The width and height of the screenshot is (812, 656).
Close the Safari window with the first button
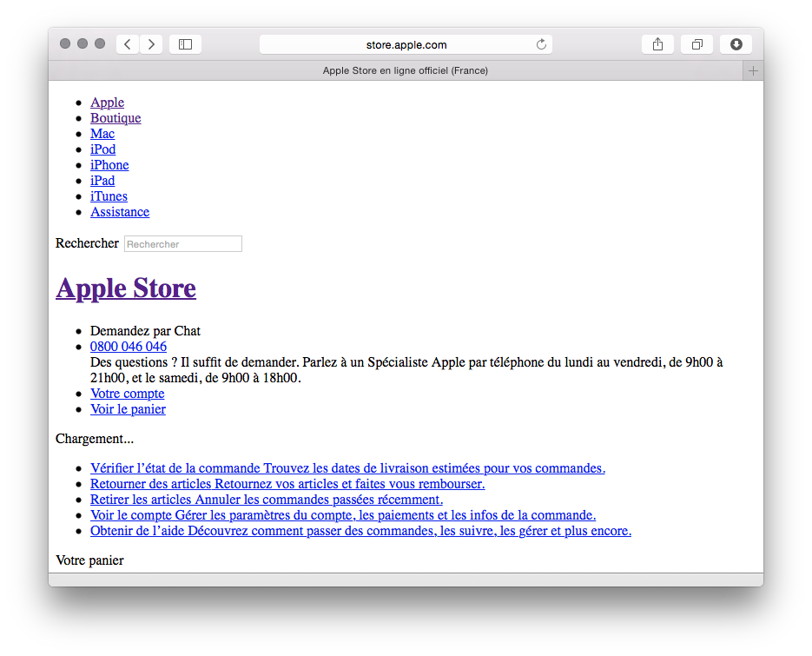tap(65, 43)
